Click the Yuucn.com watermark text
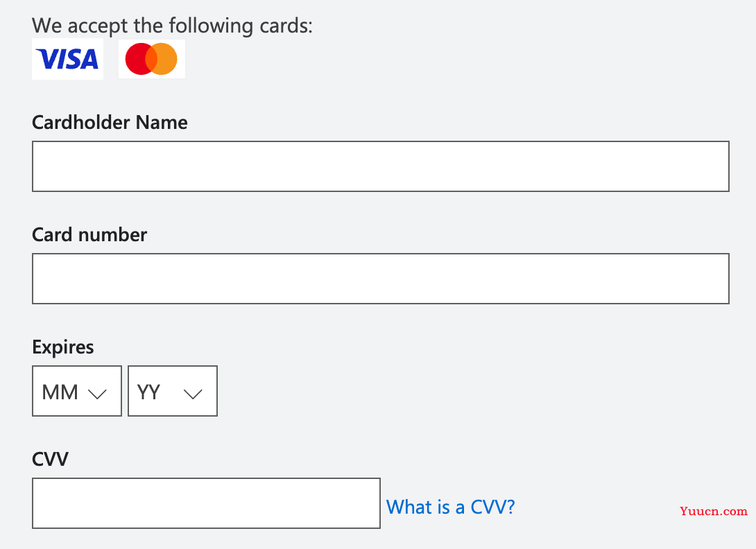 tap(714, 512)
